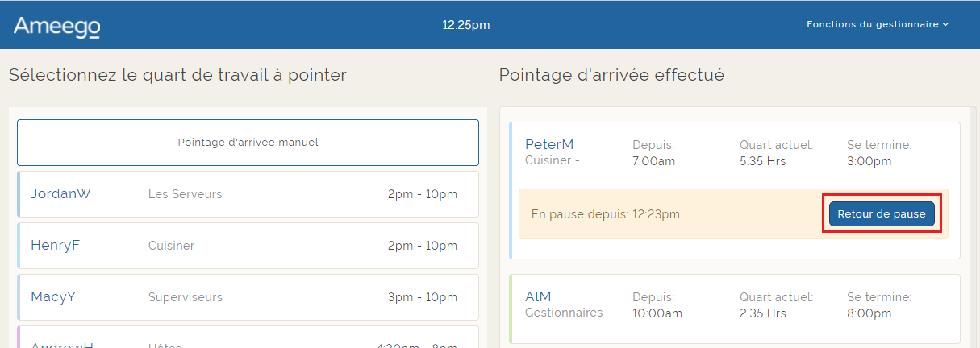Click the 12:25pm clock in header
The height and width of the screenshot is (348, 980).
tap(465, 25)
